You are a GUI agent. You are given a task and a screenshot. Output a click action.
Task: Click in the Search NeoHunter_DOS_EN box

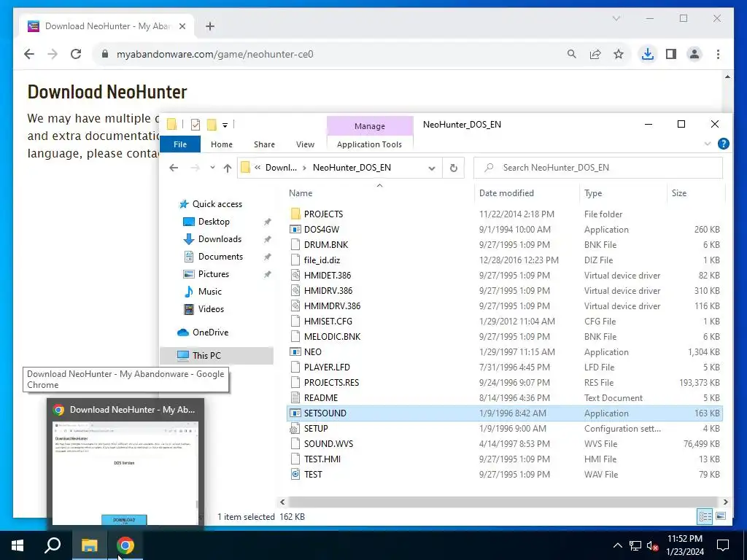tap(598, 168)
